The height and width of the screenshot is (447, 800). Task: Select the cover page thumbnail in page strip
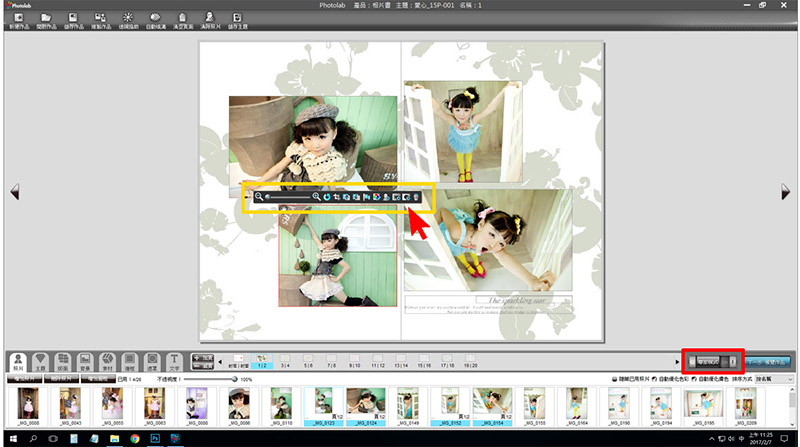(x=238, y=361)
